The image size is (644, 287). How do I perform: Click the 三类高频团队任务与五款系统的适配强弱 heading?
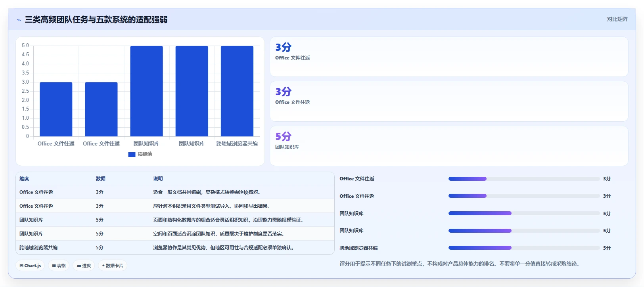[96, 19]
